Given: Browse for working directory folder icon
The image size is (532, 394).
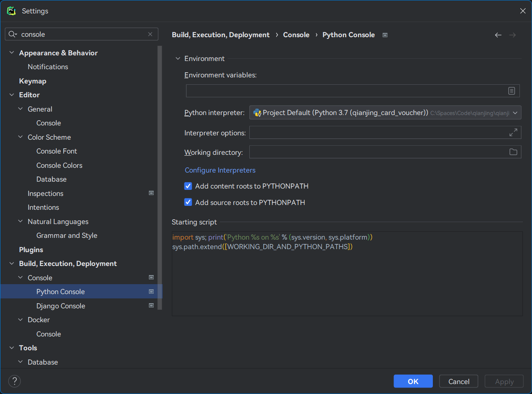Looking at the screenshot, I should [x=513, y=152].
